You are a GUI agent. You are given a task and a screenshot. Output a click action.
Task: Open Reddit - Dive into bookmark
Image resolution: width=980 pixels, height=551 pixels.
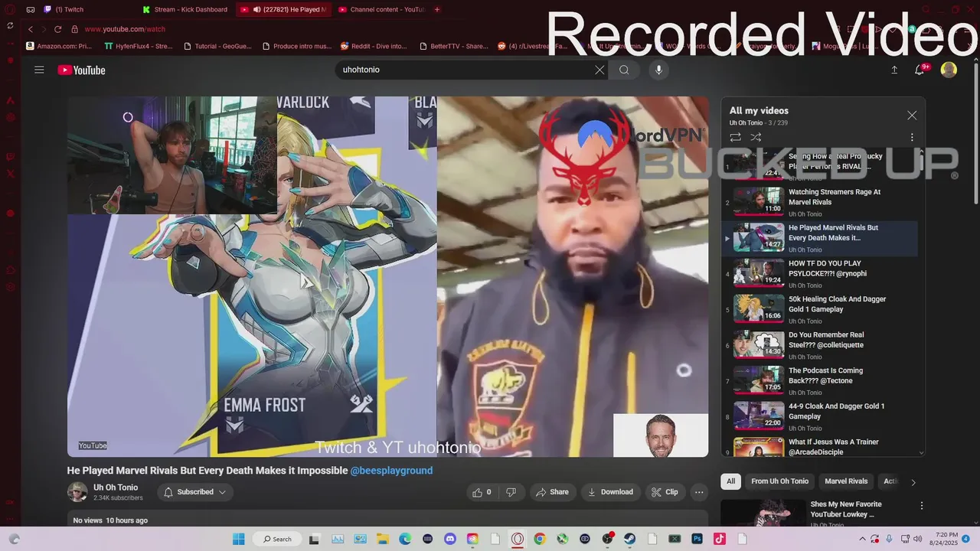(x=374, y=46)
